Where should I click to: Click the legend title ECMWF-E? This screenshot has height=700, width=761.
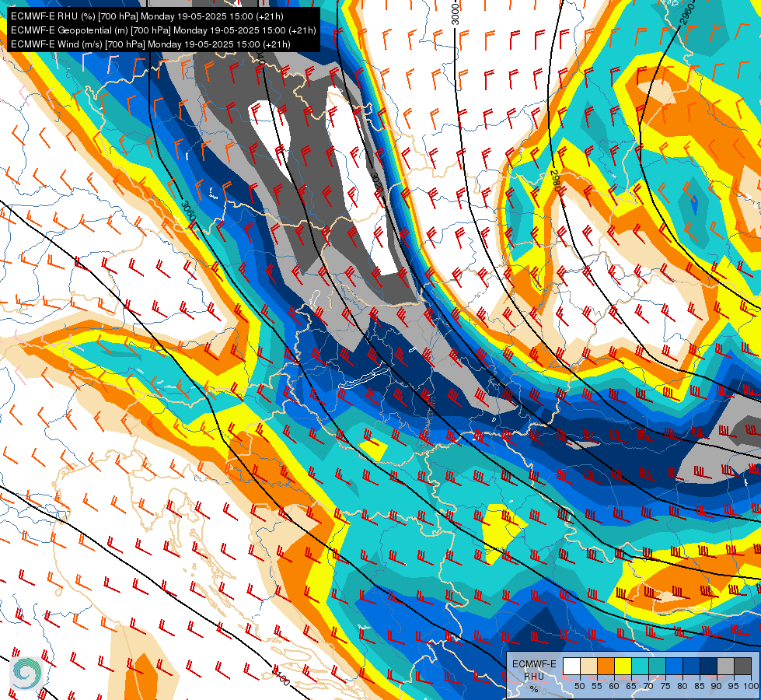[x=534, y=664]
